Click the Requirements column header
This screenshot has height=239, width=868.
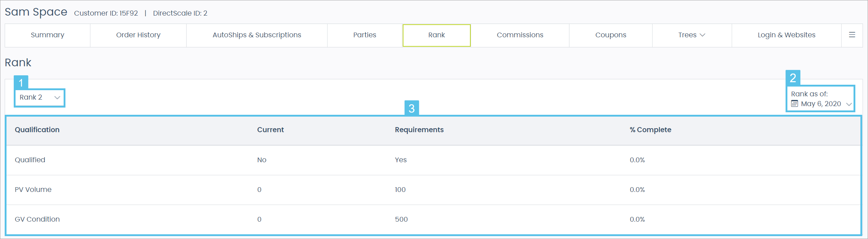419,130
